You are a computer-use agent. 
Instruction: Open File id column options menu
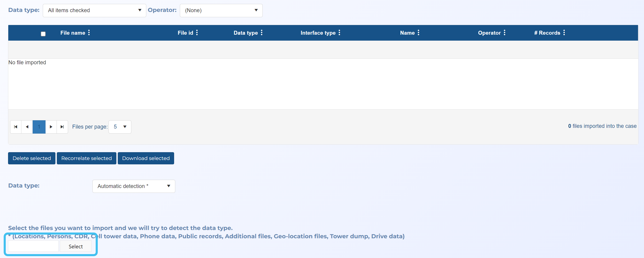[197, 33]
